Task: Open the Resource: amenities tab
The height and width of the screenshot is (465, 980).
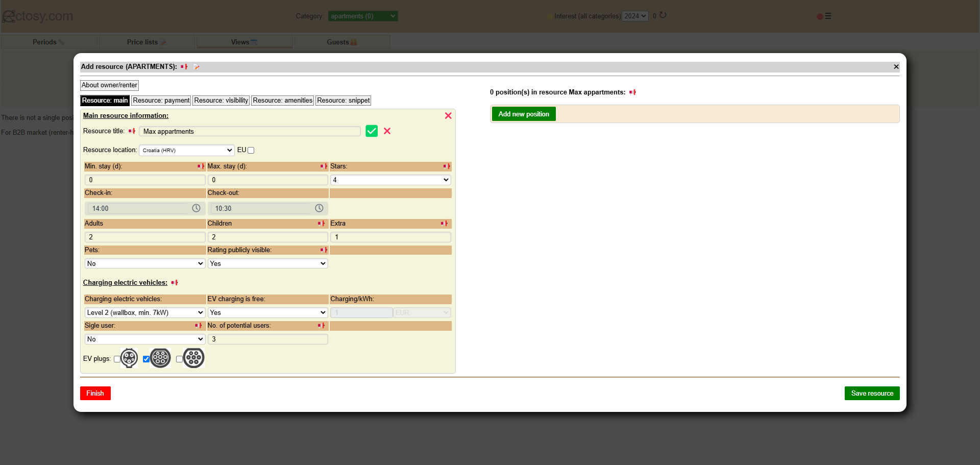Action: point(282,101)
